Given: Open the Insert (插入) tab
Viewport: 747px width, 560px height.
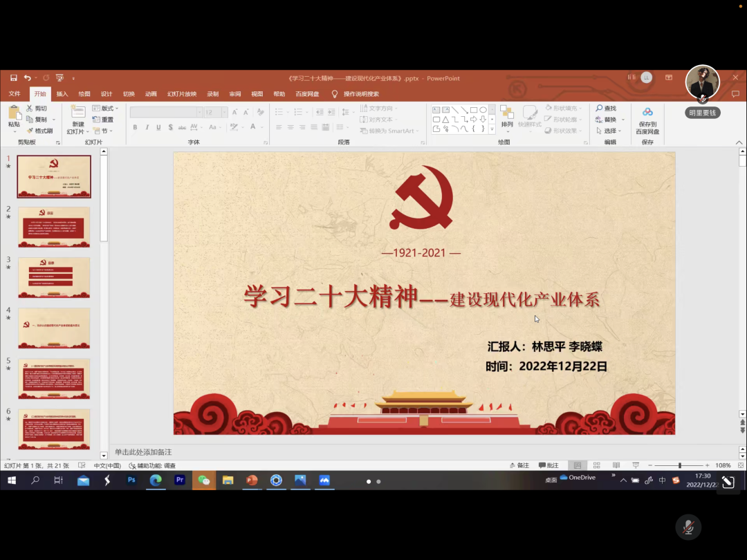Looking at the screenshot, I should [x=62, y=94].
